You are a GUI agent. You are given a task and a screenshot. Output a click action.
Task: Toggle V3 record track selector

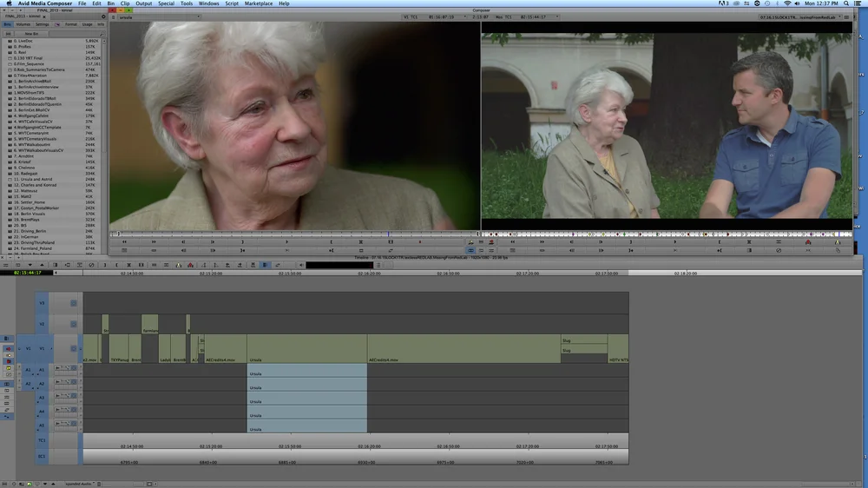(x=42, y=303)
